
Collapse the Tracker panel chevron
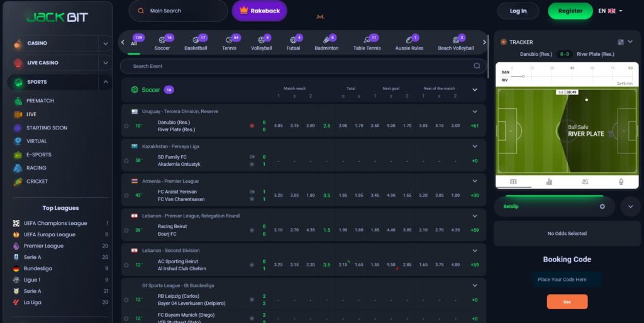pyautogui.click(x=630, y=42)
